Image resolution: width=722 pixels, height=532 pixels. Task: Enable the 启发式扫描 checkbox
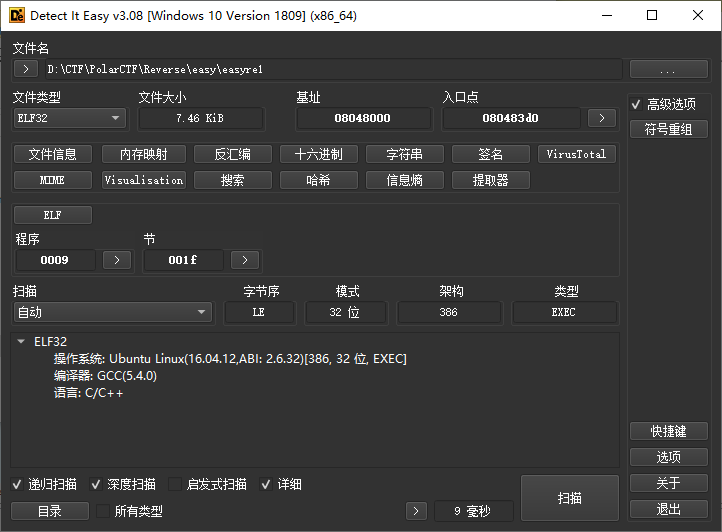tap(175, 484)
